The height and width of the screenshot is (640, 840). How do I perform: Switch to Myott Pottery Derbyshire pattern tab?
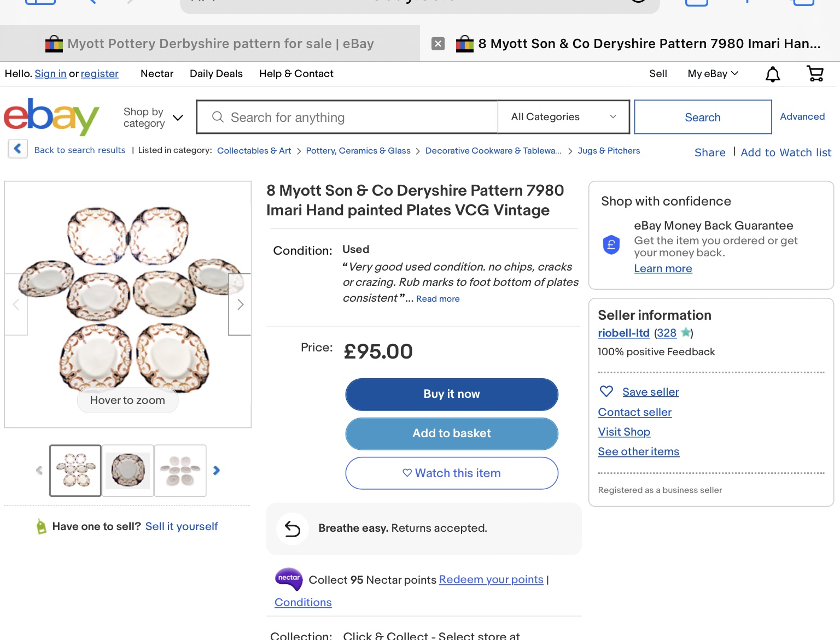point(210,44)
